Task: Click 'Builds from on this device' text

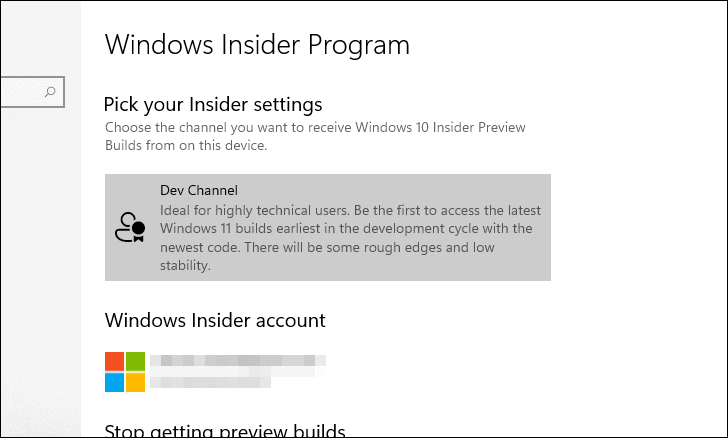Action: pyautogui.click(x=186, y=145)
